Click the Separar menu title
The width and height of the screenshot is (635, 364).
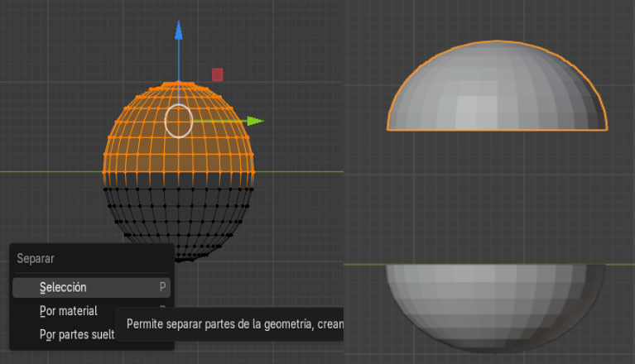click(36, 258)
